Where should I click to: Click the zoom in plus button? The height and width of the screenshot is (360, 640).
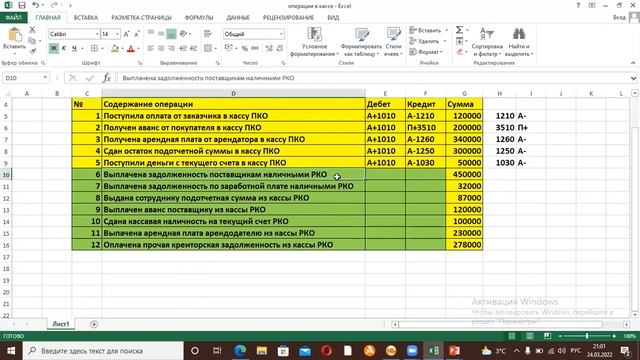[614, 336]
